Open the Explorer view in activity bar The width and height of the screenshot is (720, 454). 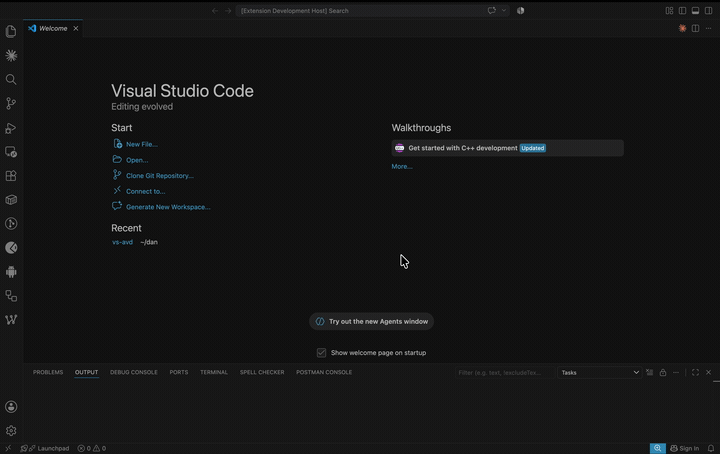(x=11, y=31)
